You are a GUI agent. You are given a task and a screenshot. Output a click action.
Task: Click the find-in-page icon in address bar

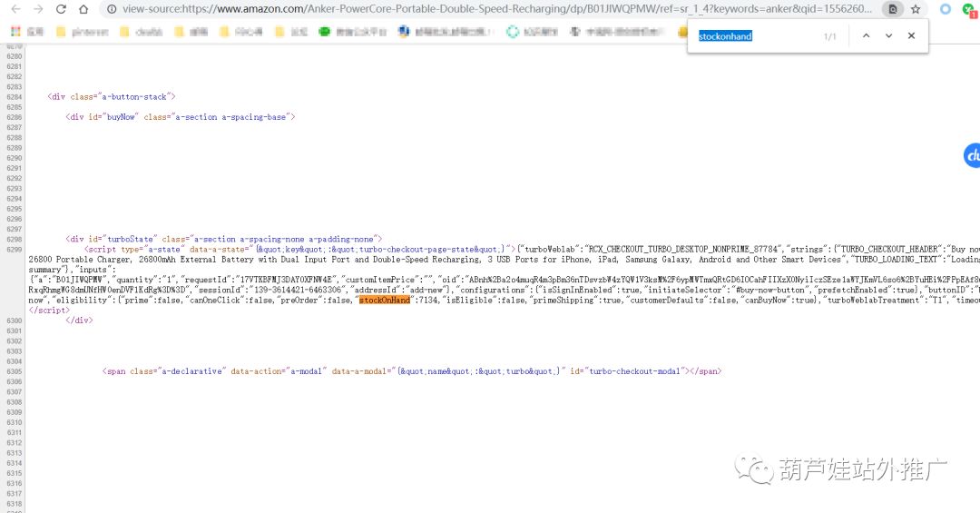point(893,9)
